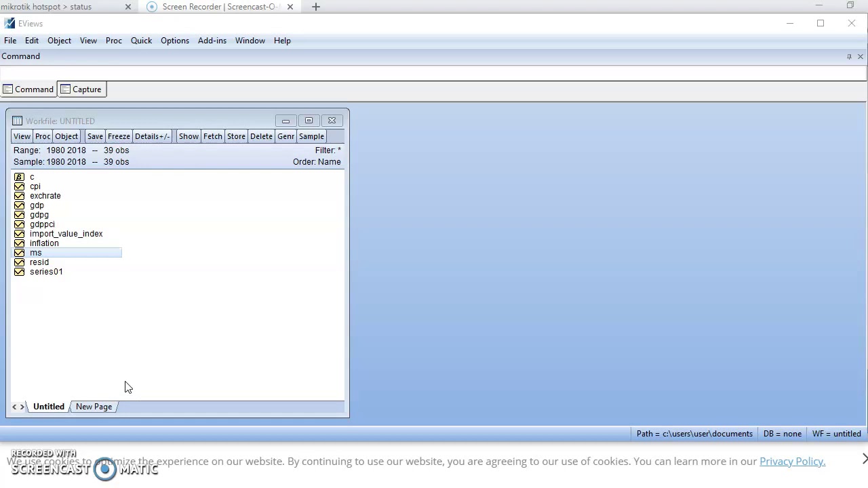Viewport: 868px width, 488px height.
Task: Switch to the Capture tab
Action: tap(81, 89)
